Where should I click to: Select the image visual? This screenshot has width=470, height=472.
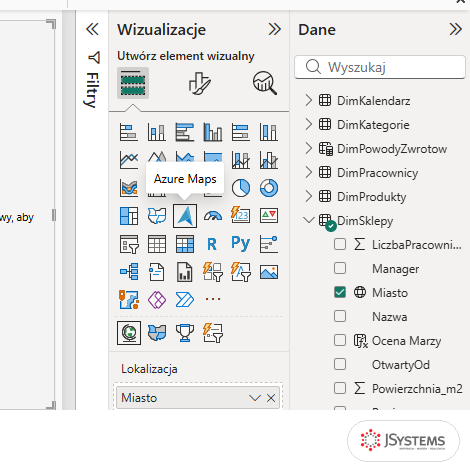pyautogui.click(x=269, y=272)
